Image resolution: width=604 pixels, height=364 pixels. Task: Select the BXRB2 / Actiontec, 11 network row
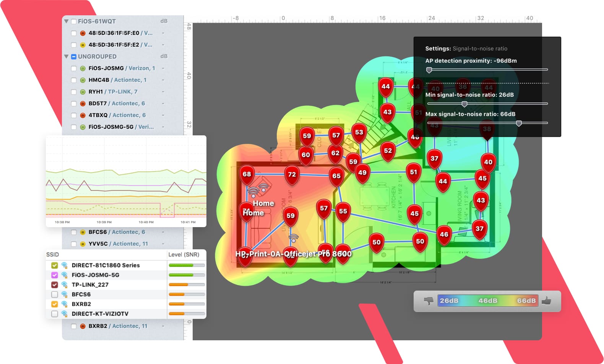tap(122, 326)
